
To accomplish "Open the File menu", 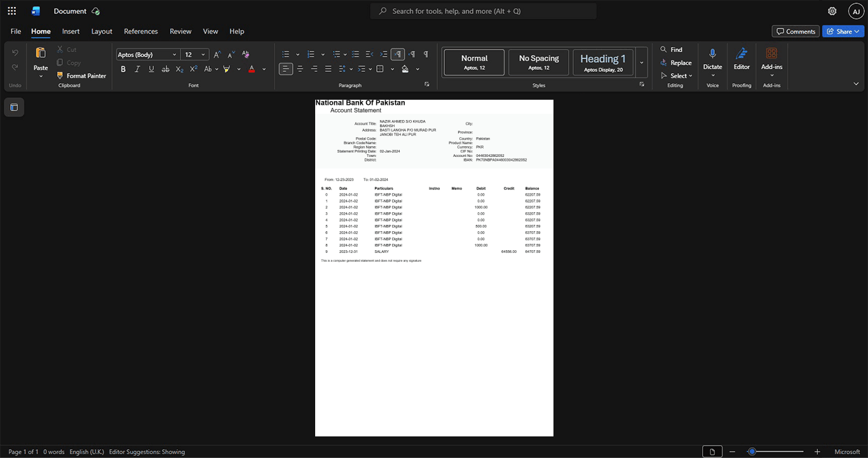I will tap(16, 31).
